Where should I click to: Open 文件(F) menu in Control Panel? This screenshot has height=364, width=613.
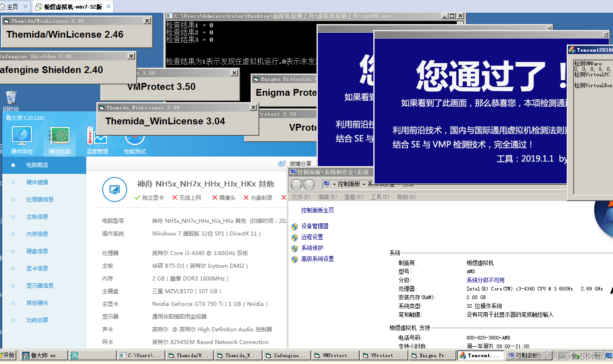301,197
